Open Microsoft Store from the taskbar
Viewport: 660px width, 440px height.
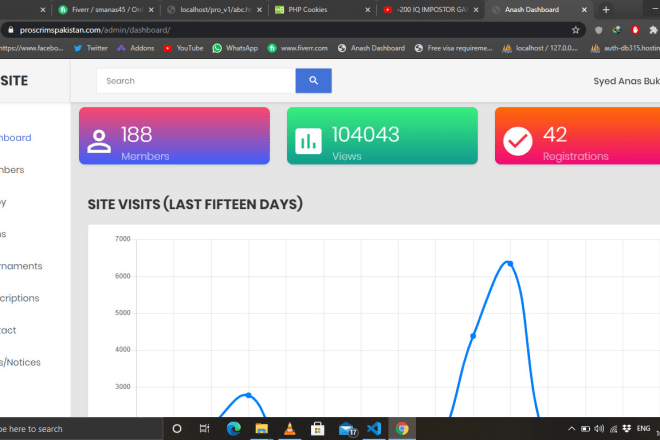pos(317,429)
